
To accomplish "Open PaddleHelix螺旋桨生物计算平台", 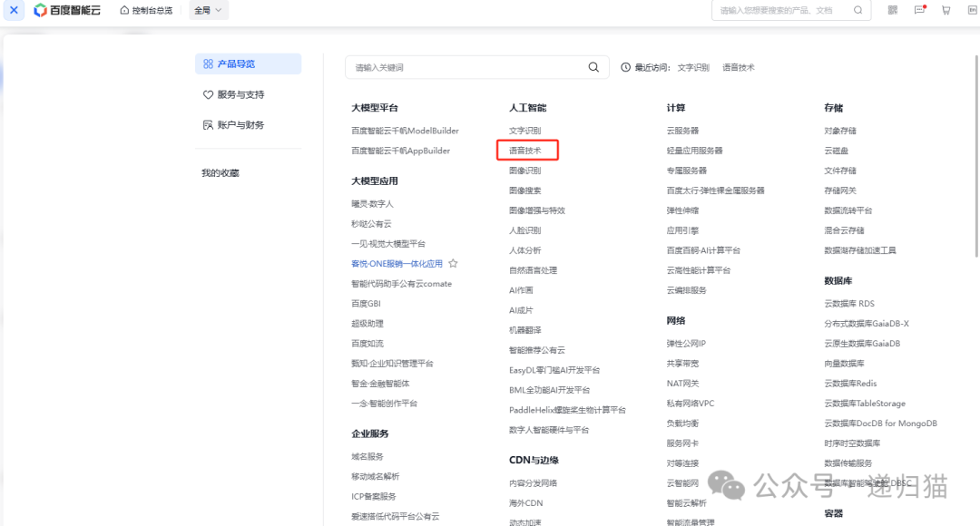I will tap(567, 410).
